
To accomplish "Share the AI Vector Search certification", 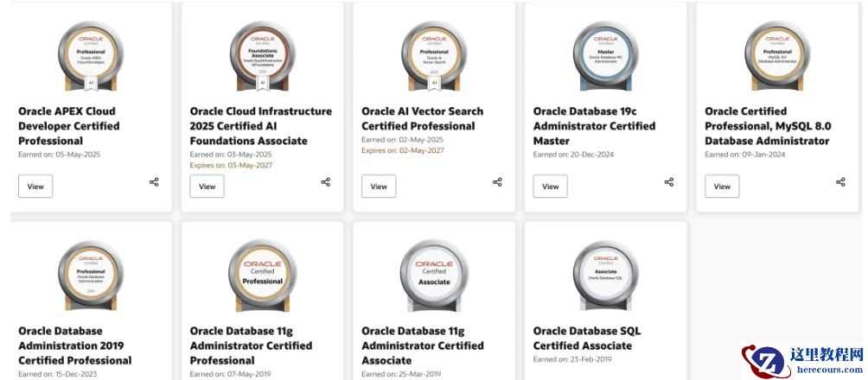I will tap(497, 182).
